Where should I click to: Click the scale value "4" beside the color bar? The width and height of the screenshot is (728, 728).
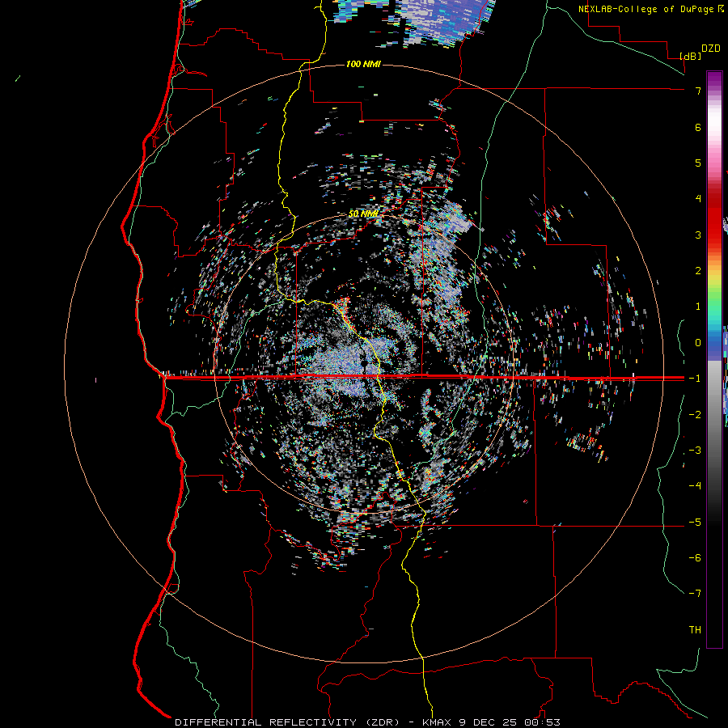[698, 199]
